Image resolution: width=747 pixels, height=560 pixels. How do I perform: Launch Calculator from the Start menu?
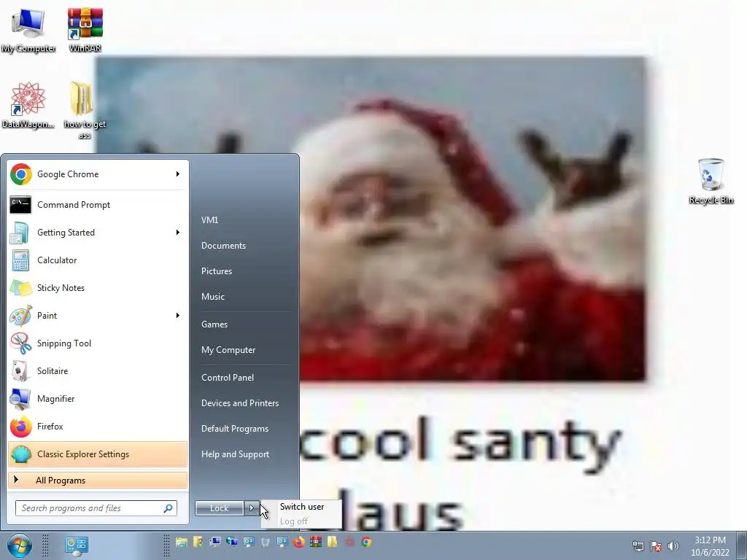click(x=98, y=260)
